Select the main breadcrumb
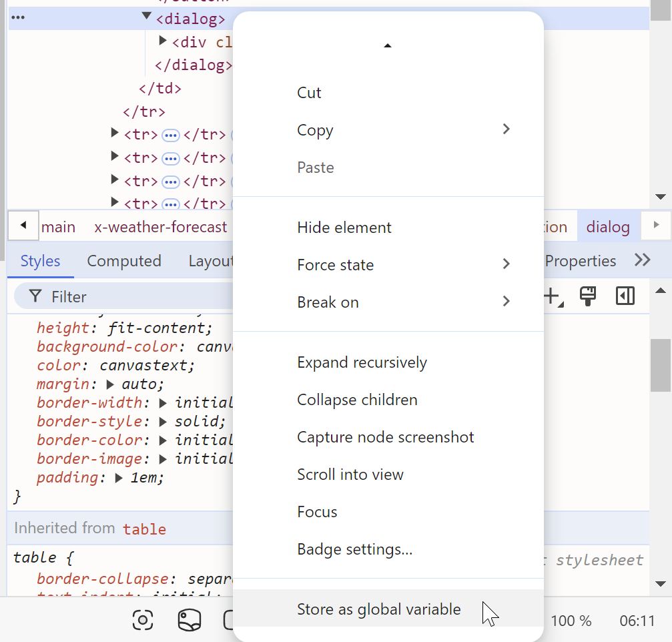672x642 pixels. (58, 226)
